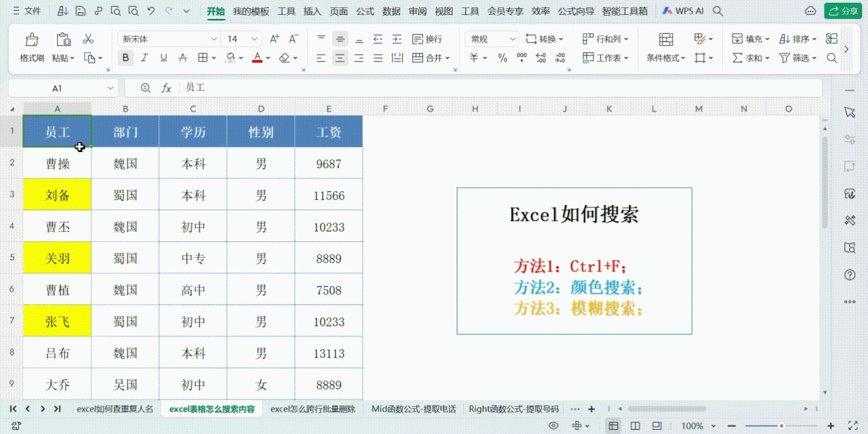Expand the ribbon's right overflow arrow
Image resolution: width=868 pixels, height=434 pixels.
point(846,49)
